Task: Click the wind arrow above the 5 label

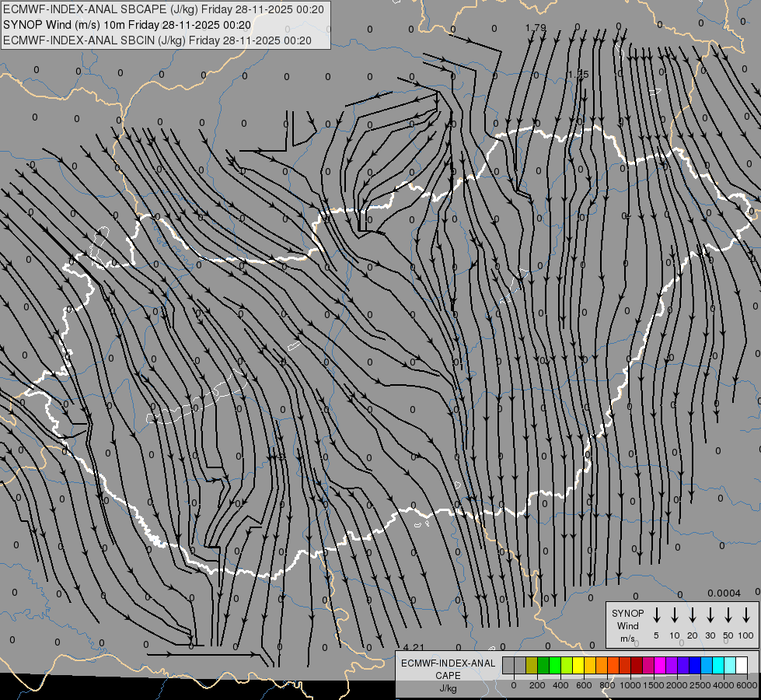Action: tap(656, 615)
